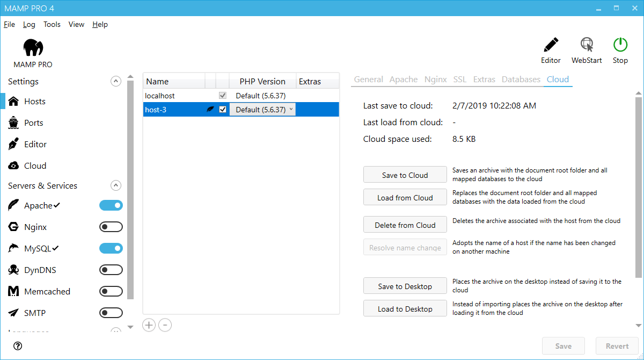Enable the Memcached toggle switch
The image size is (644, 360).
coord(111,291)
